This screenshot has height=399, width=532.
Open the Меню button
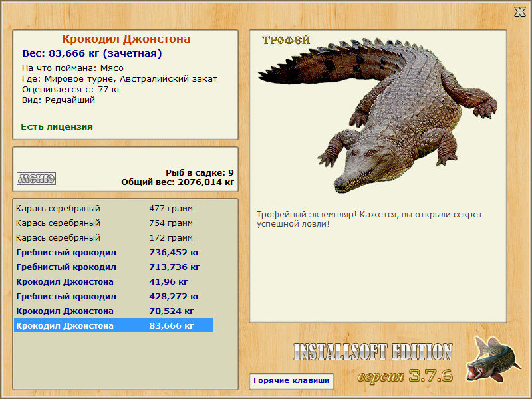point(37,178)
